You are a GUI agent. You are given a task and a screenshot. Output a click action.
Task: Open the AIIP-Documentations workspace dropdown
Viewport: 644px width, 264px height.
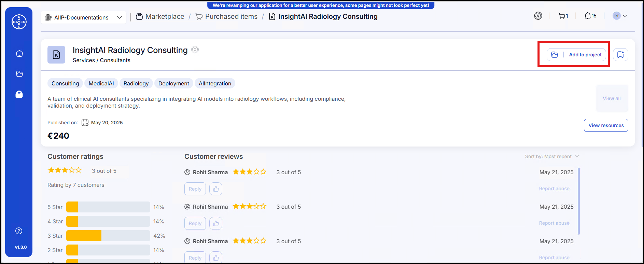click(83, 17)
